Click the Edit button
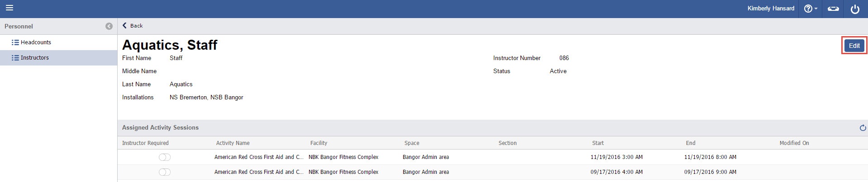Image resolution: width=868 pixels, height=182 pixels. 854,46
